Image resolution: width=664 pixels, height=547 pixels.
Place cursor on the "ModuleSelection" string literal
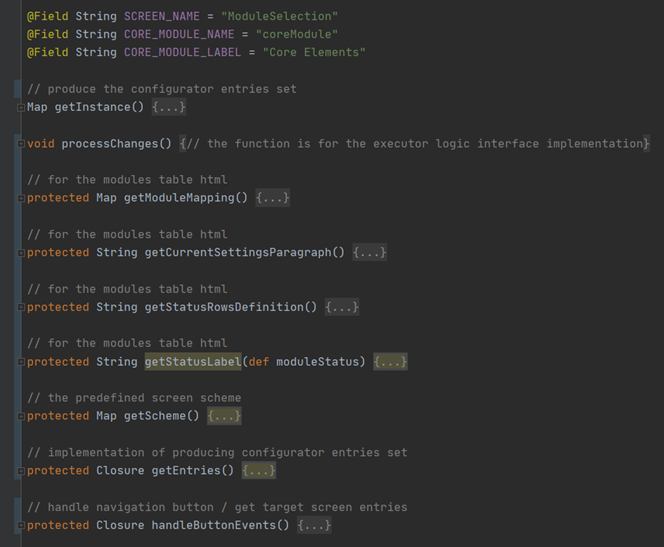pyautogui.click(x=282, y=16)
